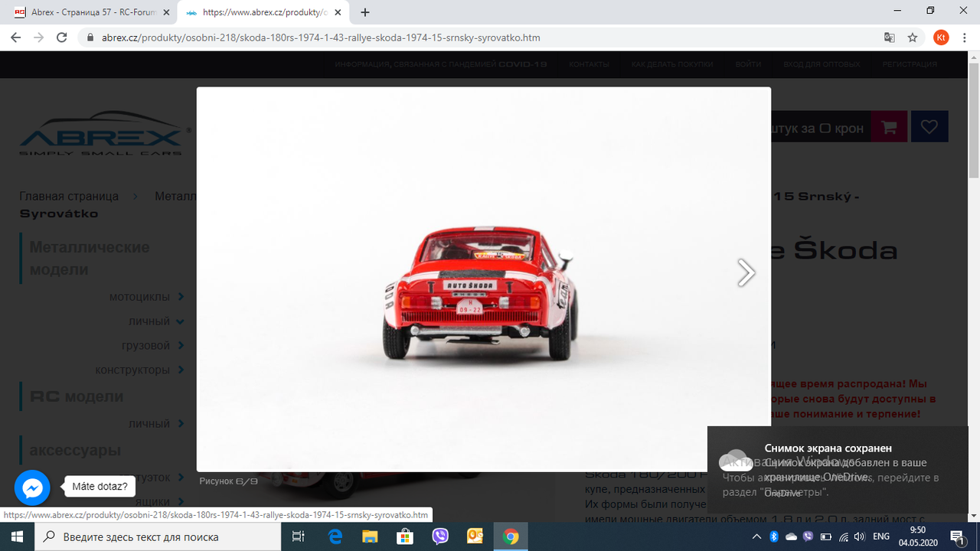The height and width of the screenshot is (551, 980).
Task: Show hidden system tray icons
Action: pyautogui.click(x=756, y=536)
